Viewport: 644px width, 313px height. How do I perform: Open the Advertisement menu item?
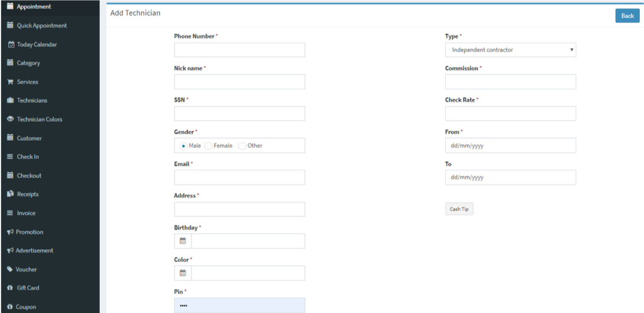pos(50,250)
